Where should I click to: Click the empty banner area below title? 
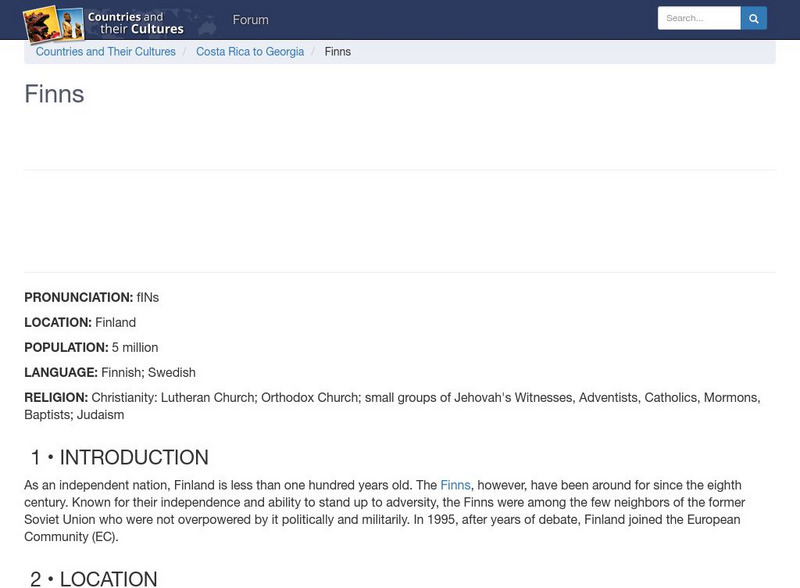tap(400, 140)
